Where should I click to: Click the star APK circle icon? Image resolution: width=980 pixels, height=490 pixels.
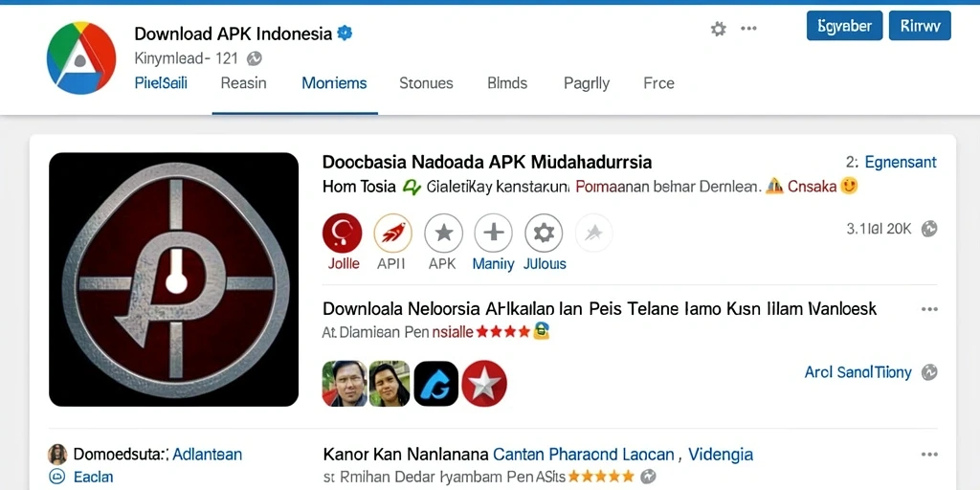444,233
